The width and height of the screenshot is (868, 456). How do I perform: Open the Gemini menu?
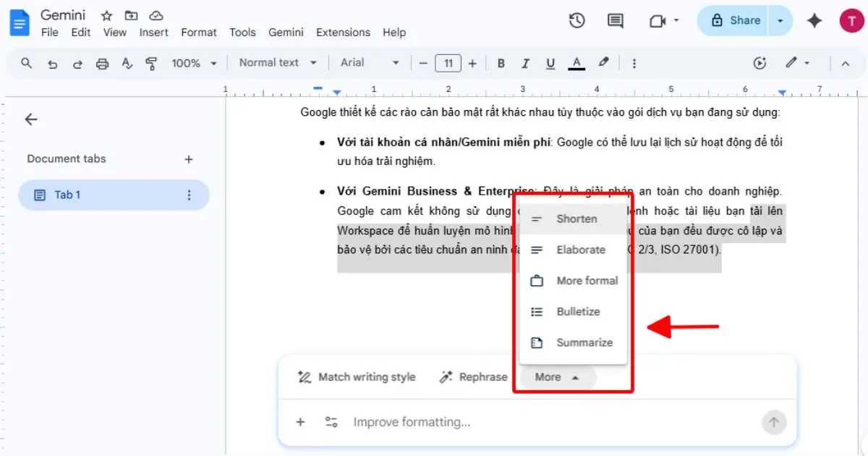[286, 33]
